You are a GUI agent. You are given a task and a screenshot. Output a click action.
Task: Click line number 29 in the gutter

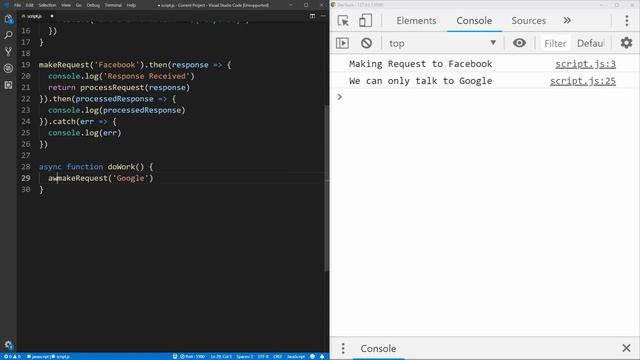pos(26,178)
